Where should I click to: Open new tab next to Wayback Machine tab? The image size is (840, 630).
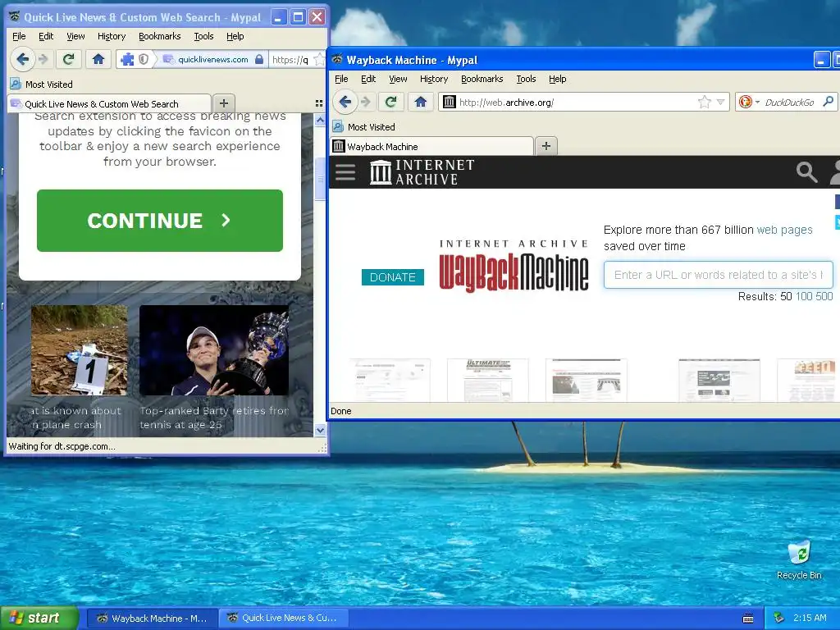click(x=546, y=146)
